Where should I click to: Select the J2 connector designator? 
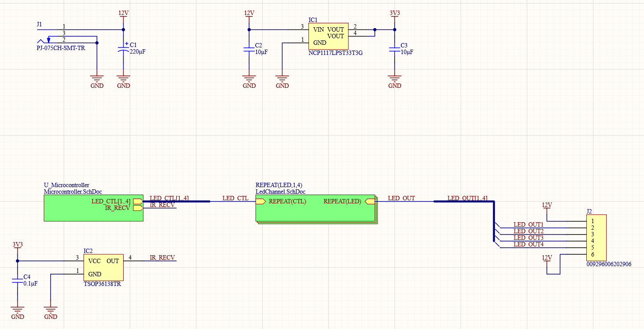point(589,211)
